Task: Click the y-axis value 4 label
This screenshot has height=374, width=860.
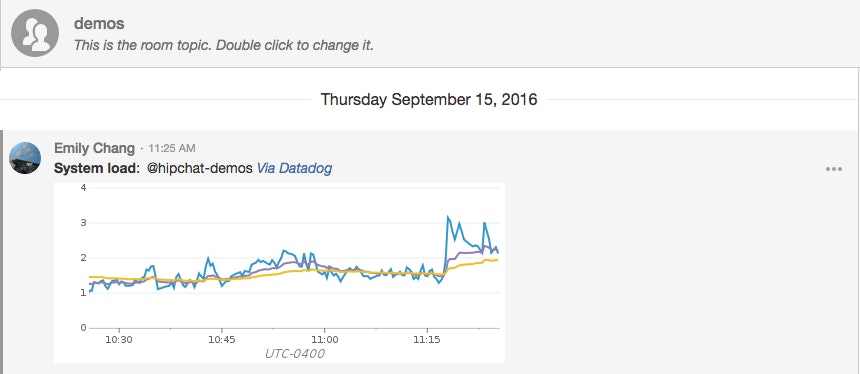Action: tap(83, 188)
